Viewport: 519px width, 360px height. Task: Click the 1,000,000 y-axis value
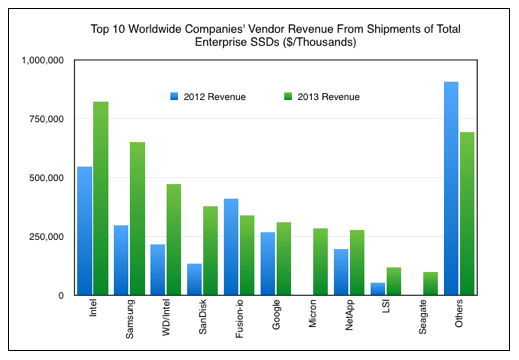pos(43,60)
